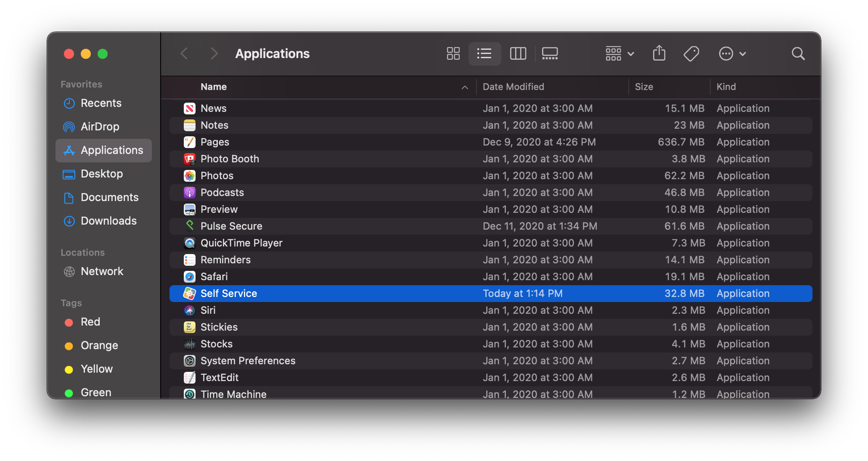Switch to icon view

pyautogui.click(x=453, y=53)
